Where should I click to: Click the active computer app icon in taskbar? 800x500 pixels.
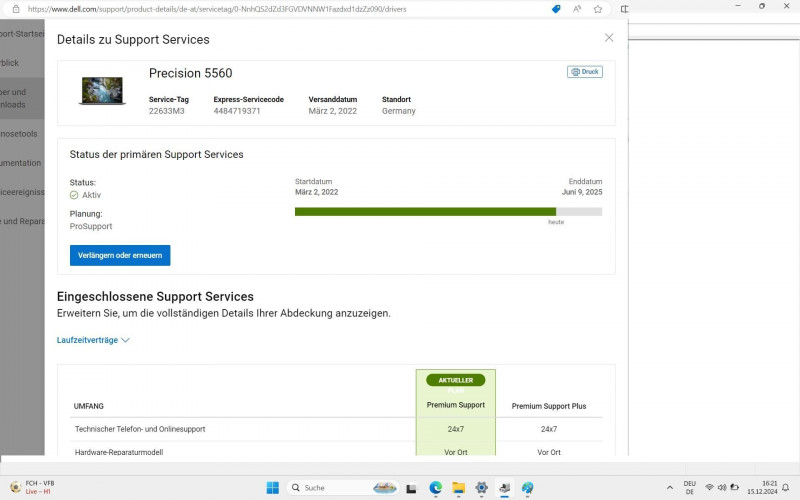tap(505, 488)
